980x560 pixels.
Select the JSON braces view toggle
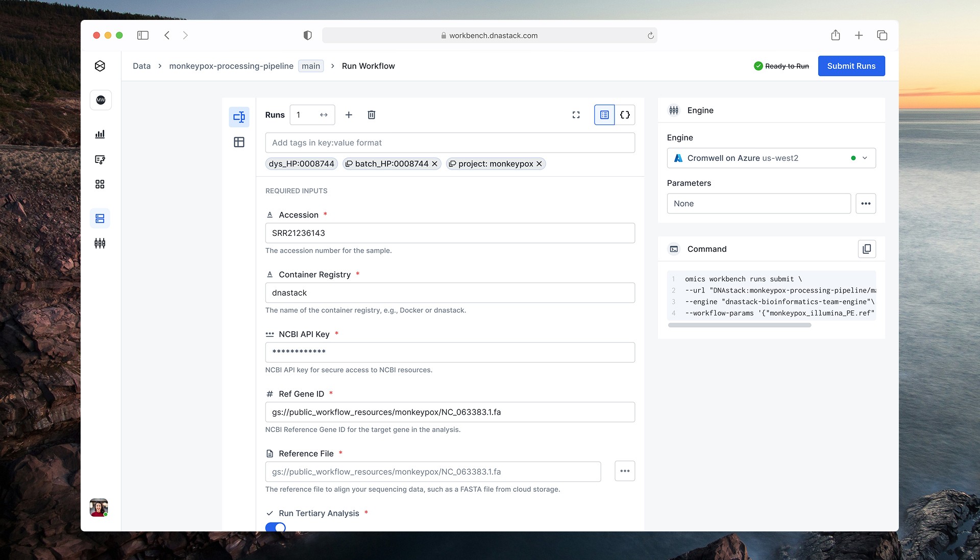(625, 115)
